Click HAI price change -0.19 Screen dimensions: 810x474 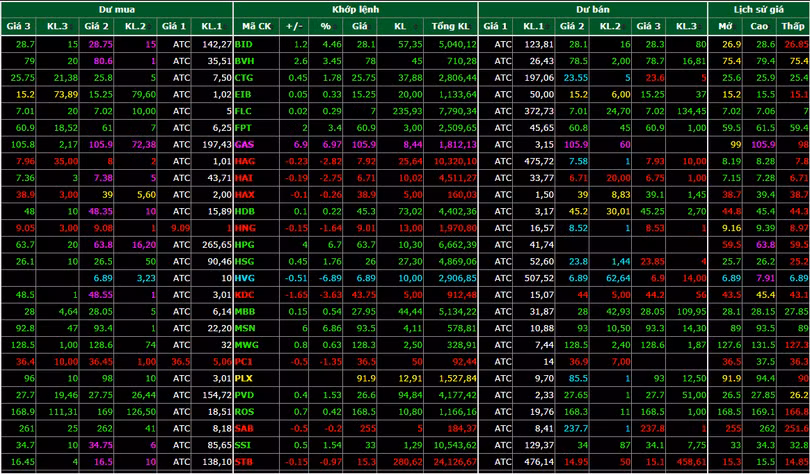(297, 178)
